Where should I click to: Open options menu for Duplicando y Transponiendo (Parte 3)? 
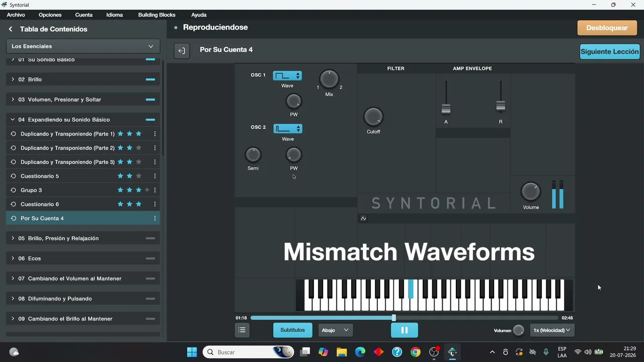155,162
